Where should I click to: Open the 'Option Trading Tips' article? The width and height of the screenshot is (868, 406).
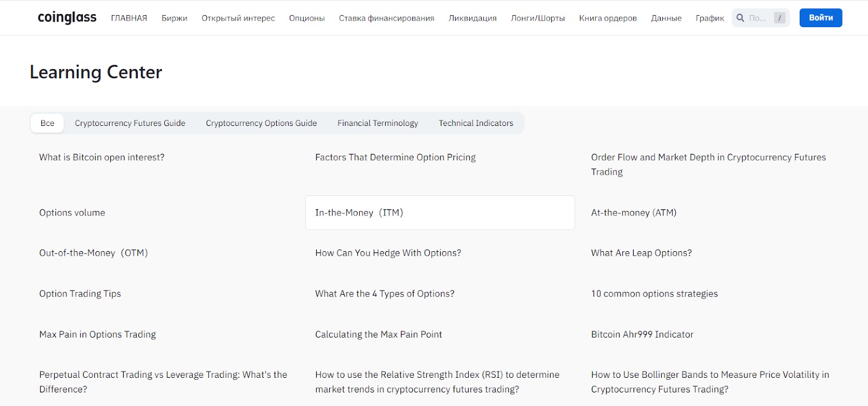pos(80,294)
